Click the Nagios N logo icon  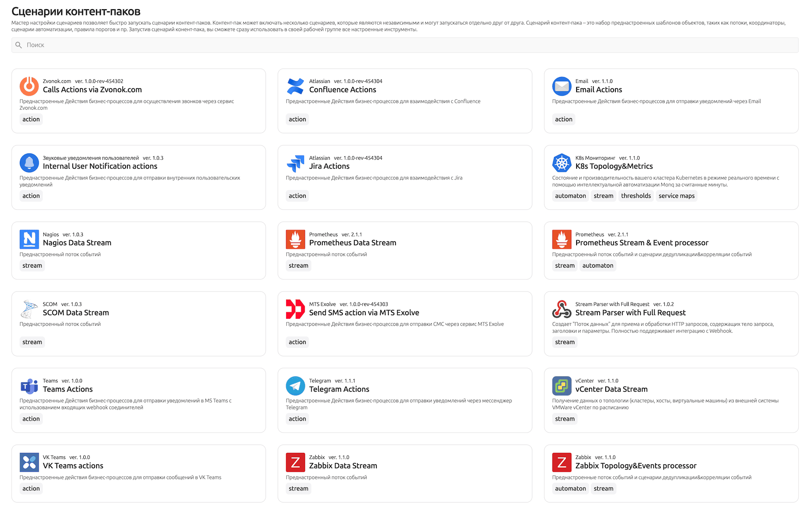[29, 239]
